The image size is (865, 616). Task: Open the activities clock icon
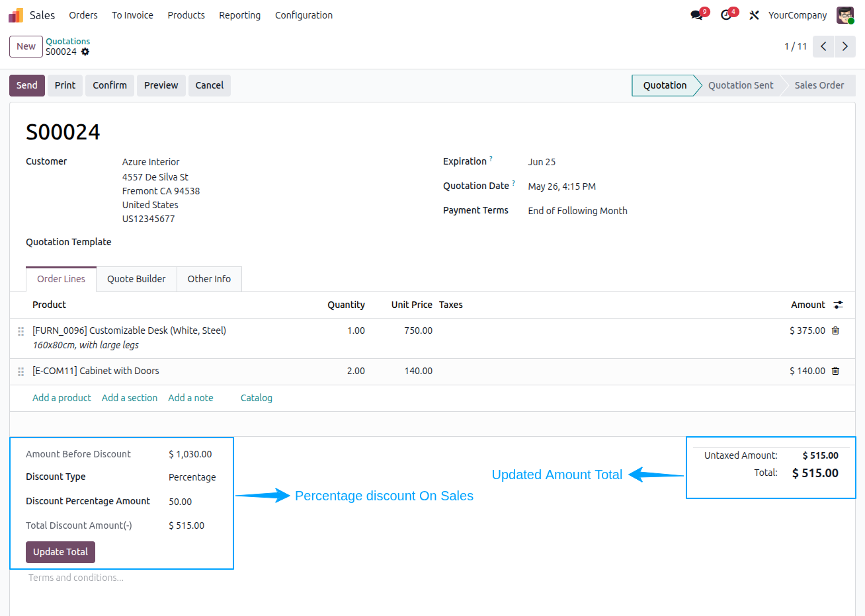click(x=726, y=15)
